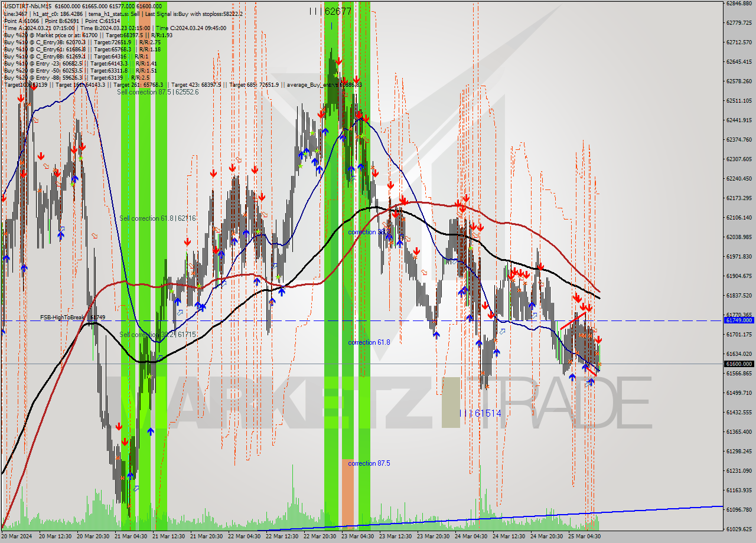Select the '25 Mar 04:30' time label

click(x=584, y=537)
